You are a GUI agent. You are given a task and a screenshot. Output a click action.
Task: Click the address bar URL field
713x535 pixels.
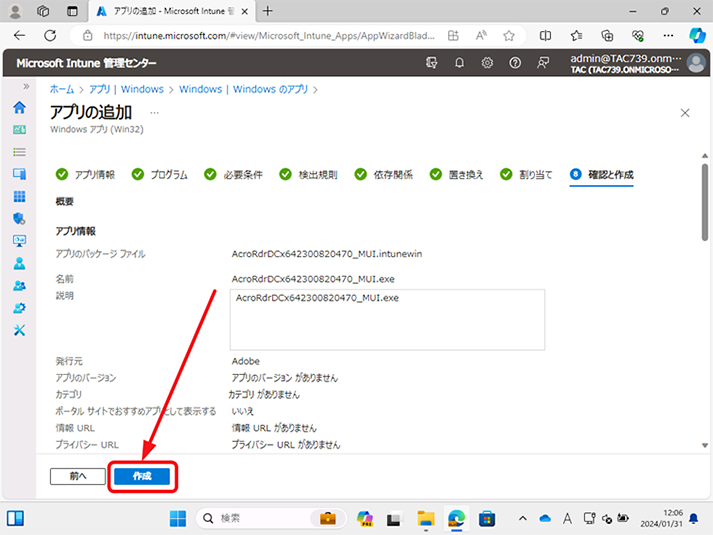coord(268,35)
